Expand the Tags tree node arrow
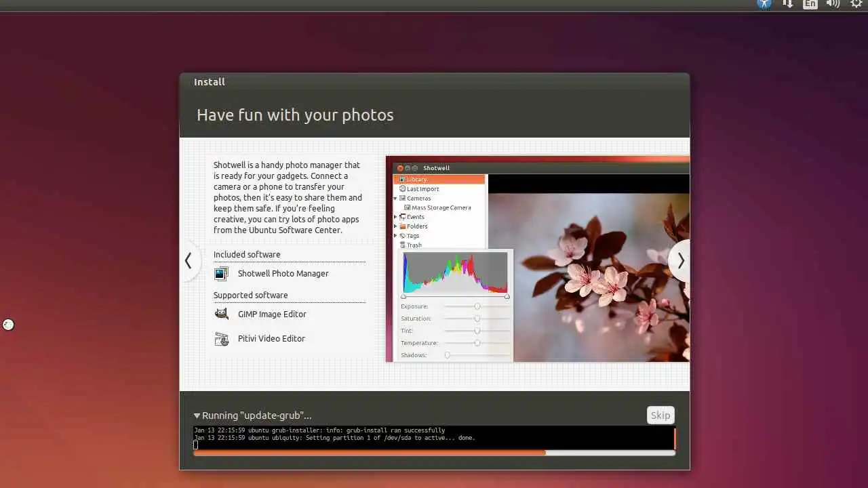Screen dimensions: 868x488 point(395,236)
